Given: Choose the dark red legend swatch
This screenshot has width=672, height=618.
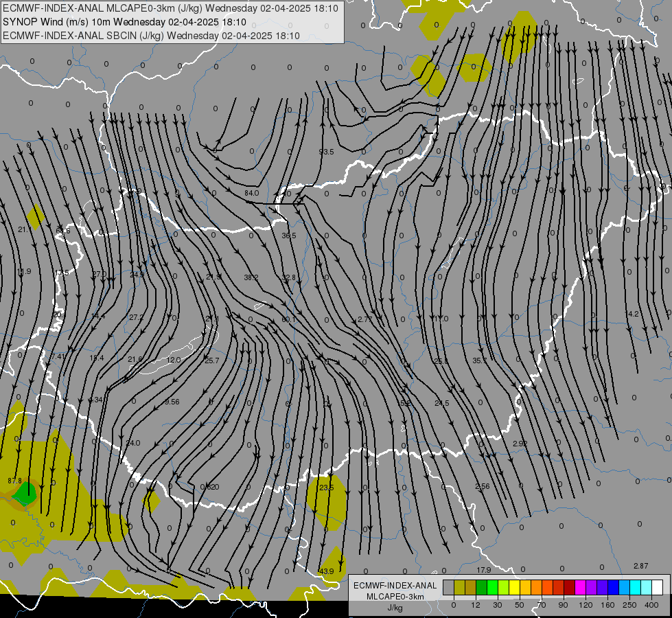Looking at the screenshot, I should [x=569, y=587].
